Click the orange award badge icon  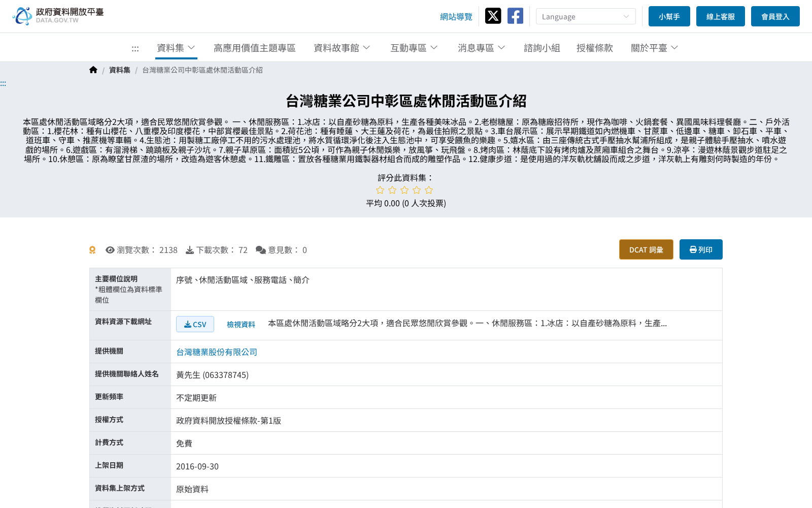click(92, 250)
